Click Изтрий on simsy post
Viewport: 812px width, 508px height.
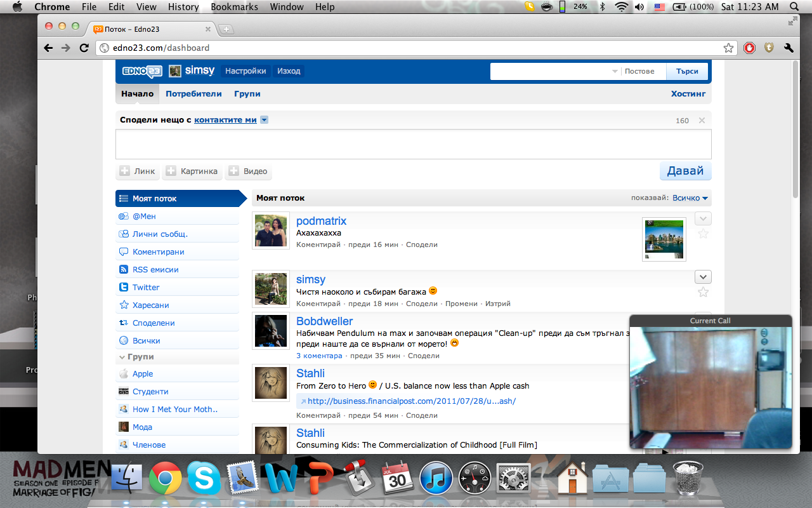pos(498,304)
